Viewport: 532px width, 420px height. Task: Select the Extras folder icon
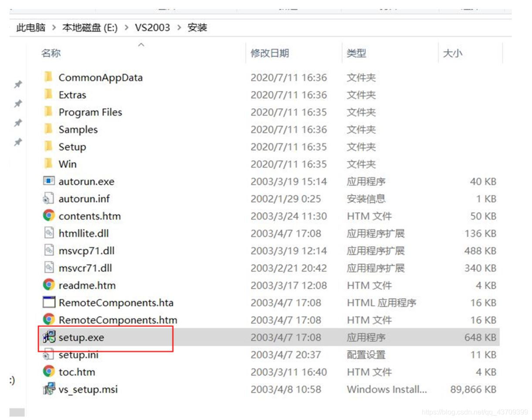click(x=48, y=95)
